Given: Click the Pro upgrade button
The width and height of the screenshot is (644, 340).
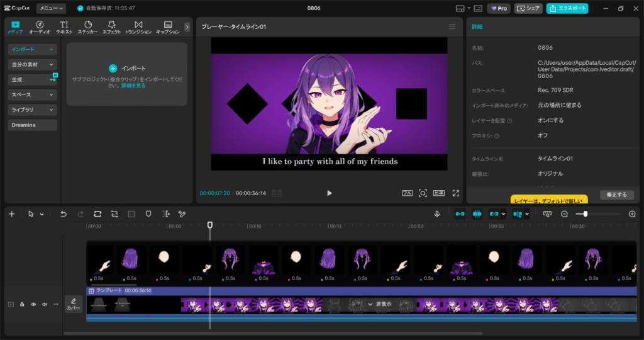Looking at the screenshot, I should (x=499, y=8).
